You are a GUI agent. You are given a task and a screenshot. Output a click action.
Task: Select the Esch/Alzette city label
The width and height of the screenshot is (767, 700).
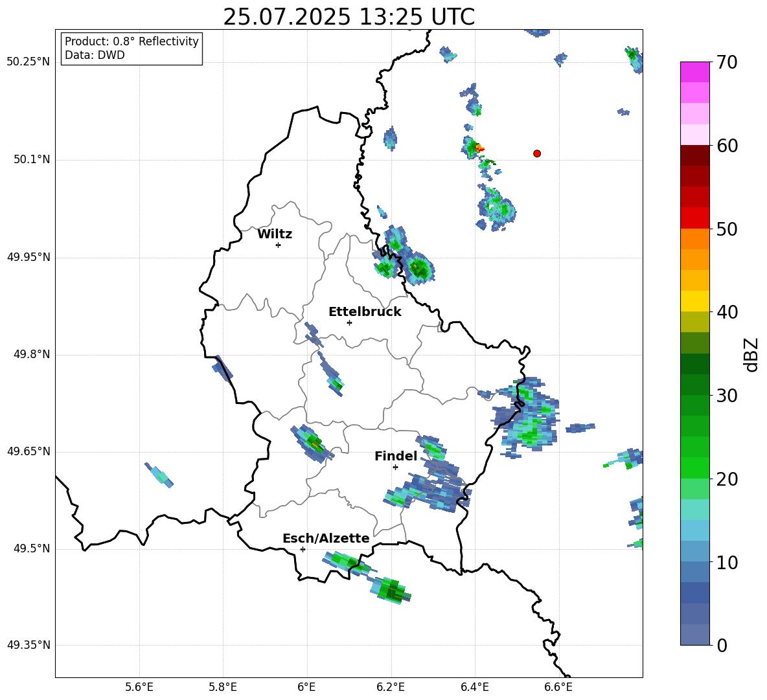pyautogui.click(x=326, y=538)
